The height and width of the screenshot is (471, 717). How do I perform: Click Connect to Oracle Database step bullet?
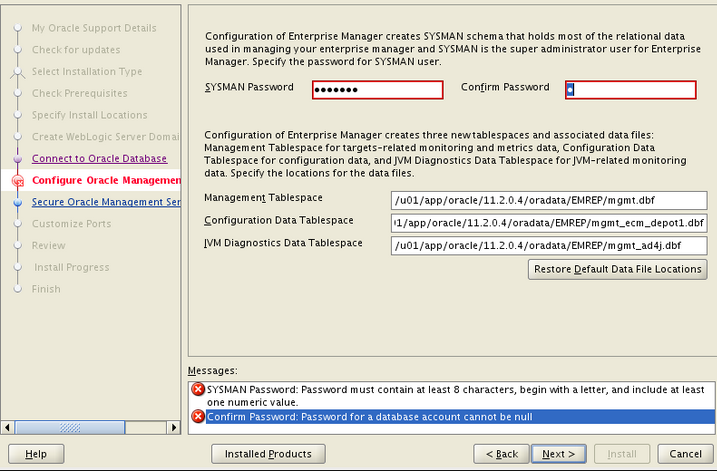[18, 159]
